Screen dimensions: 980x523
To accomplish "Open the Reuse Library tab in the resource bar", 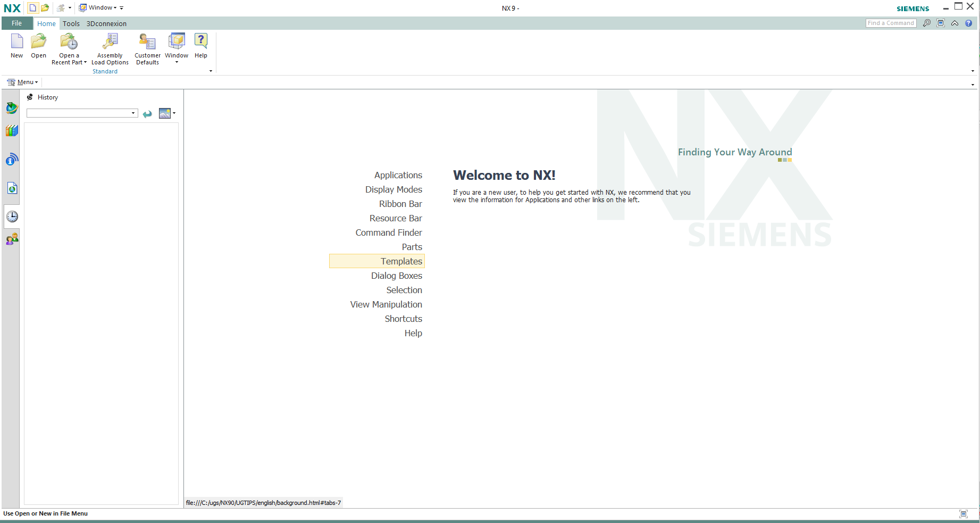I will pos(12,131).
